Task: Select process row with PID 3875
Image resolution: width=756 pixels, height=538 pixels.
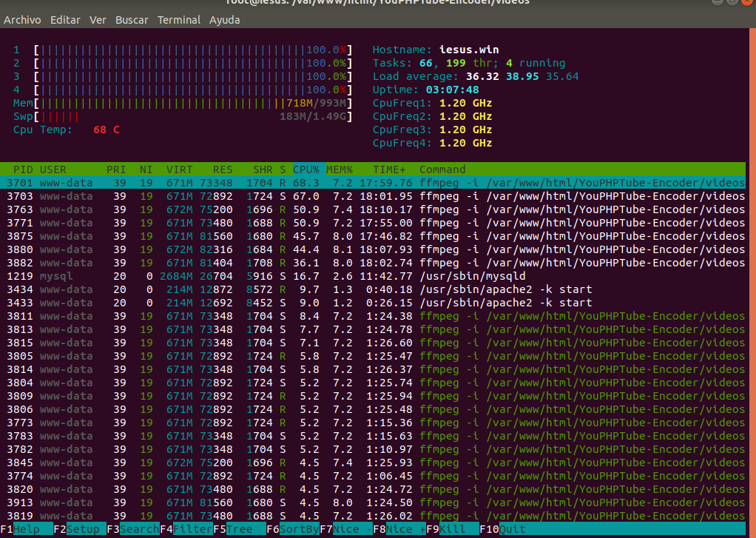Action: pyautogui.click(x=373, y=236)
